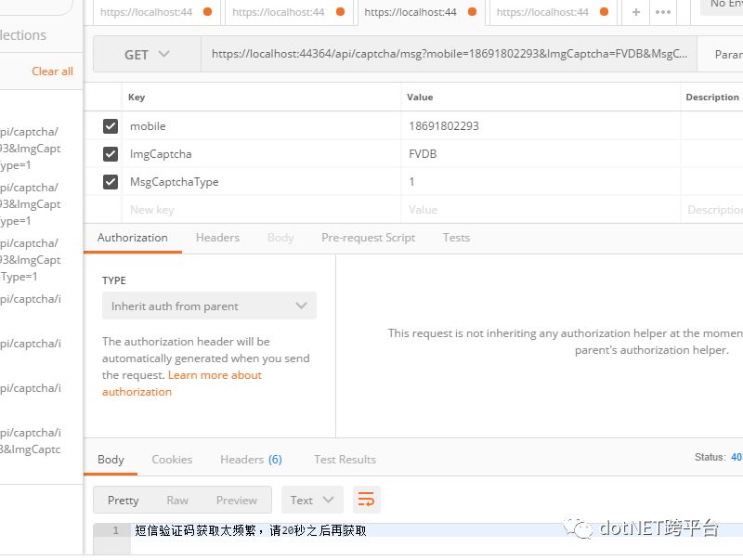743x560 pixels.
Task: Select the disabled request Body tab
Action: point(280,238)
